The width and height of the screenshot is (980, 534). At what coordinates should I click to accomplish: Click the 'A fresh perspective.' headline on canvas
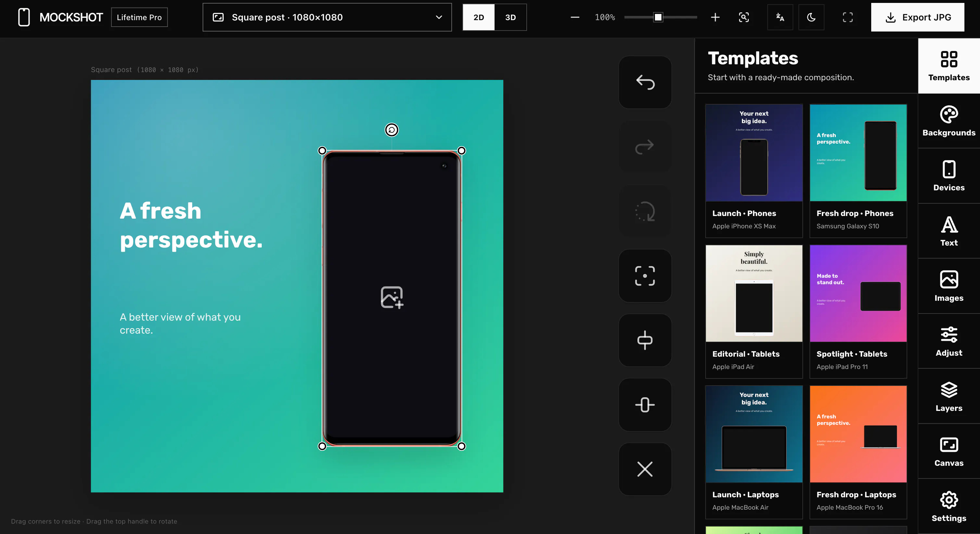[191, 225]
